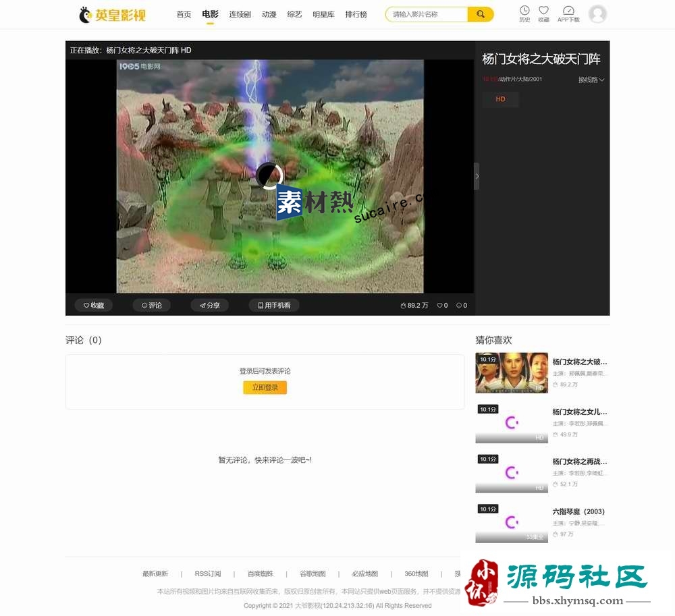The image size is (675, 616).
Task: Click the 360地图 footer link
Action: (416, 574)
